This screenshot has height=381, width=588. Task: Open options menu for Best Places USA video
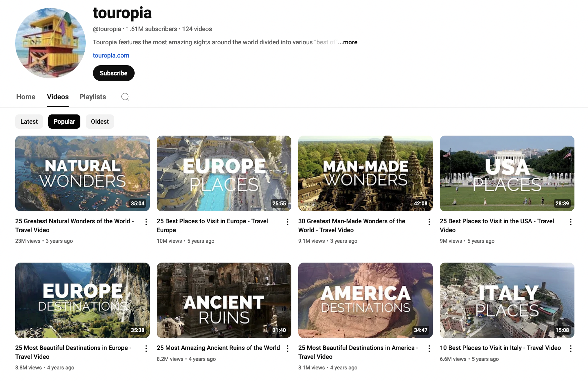571,222
